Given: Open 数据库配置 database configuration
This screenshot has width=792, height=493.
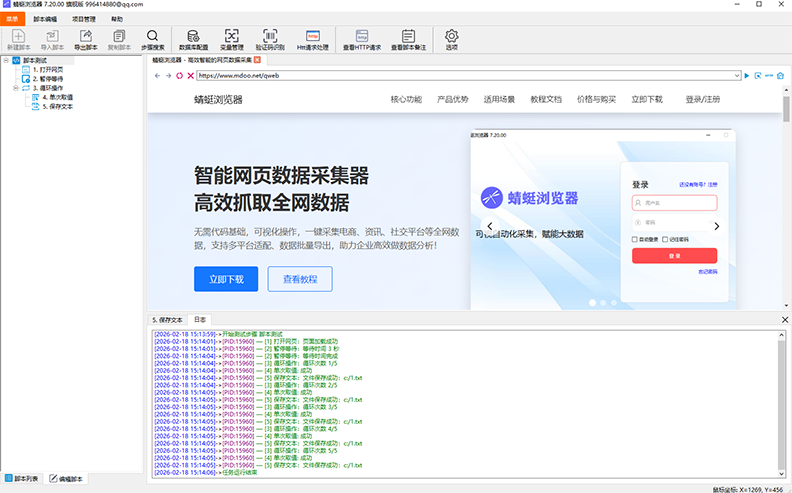Looking at the screenshot, I should 192,40.
